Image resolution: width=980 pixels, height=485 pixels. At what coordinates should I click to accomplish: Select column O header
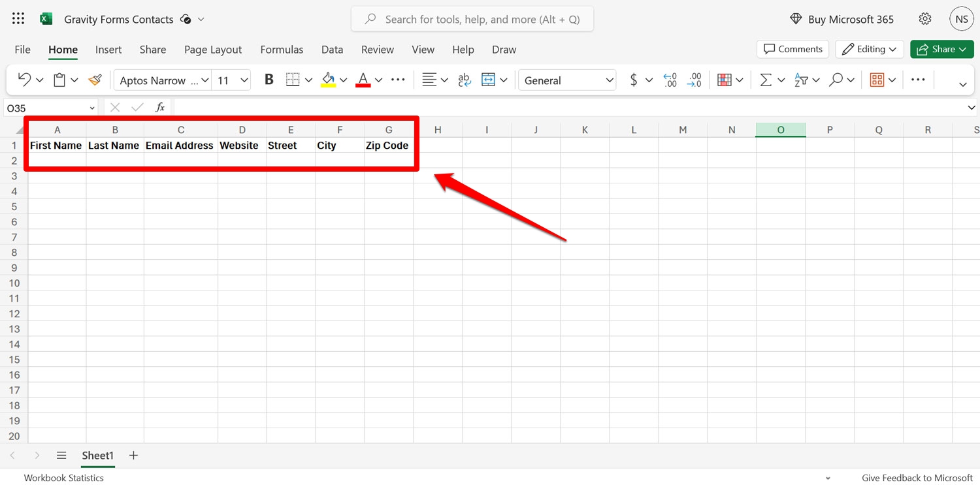coord(781,130)
